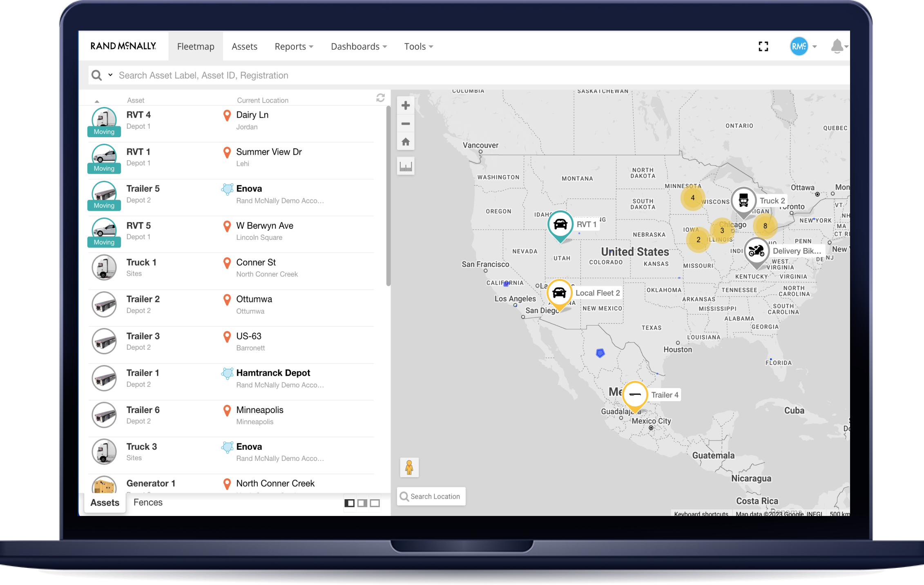Click the Generator 1 asset icon
The width and height of the screenshot is (924, 585).
coord(104,485)
